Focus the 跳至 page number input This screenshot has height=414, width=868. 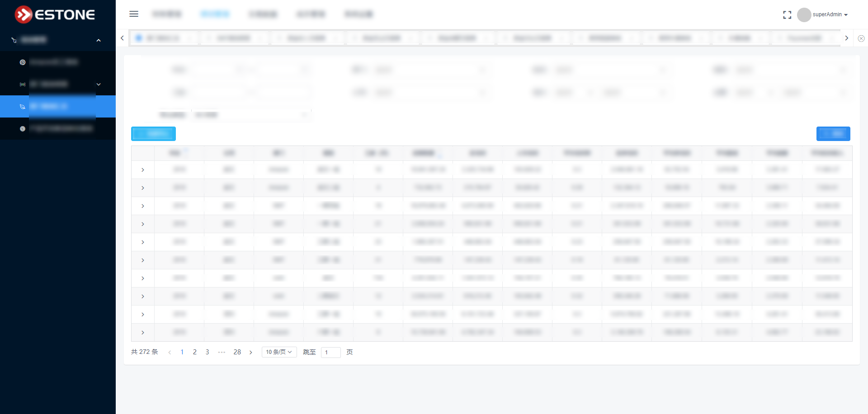tap(331, 352)
